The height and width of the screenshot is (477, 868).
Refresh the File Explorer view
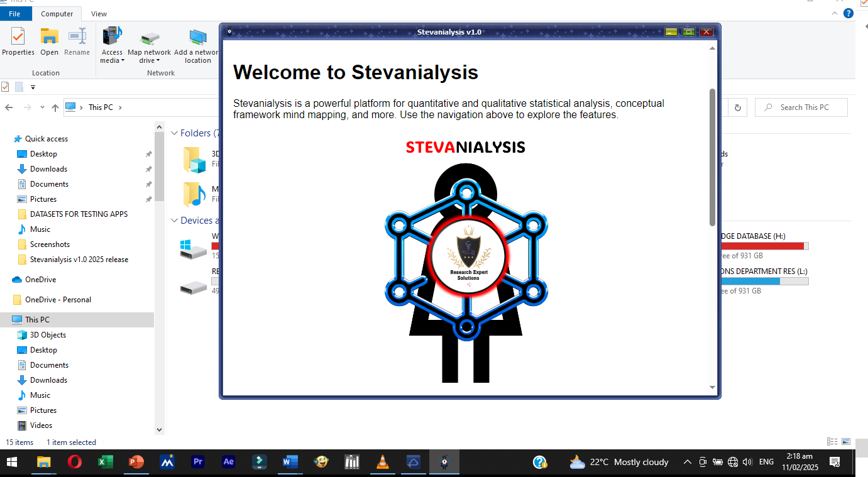(x=738, y=107)
